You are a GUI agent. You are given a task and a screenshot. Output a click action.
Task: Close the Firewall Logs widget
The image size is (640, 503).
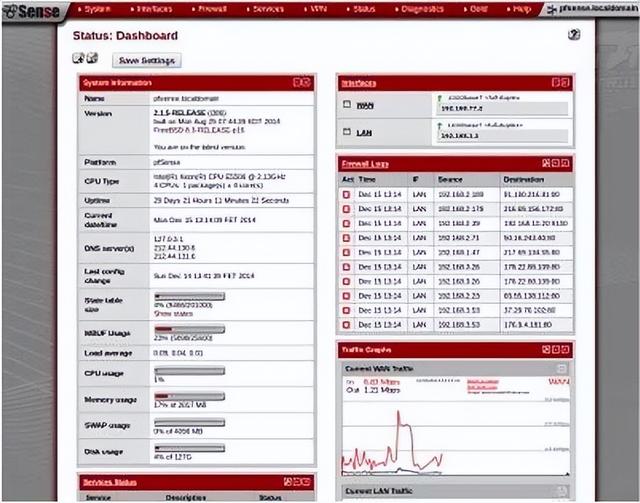(x=566, y=162)
